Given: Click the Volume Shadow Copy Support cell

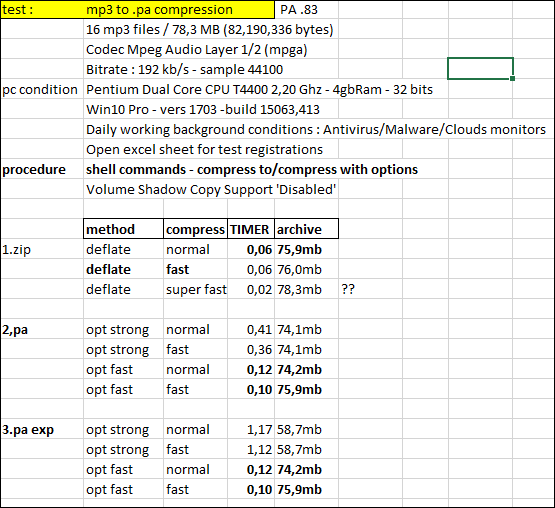Looking at the screenshot, I should pos(211,189).
